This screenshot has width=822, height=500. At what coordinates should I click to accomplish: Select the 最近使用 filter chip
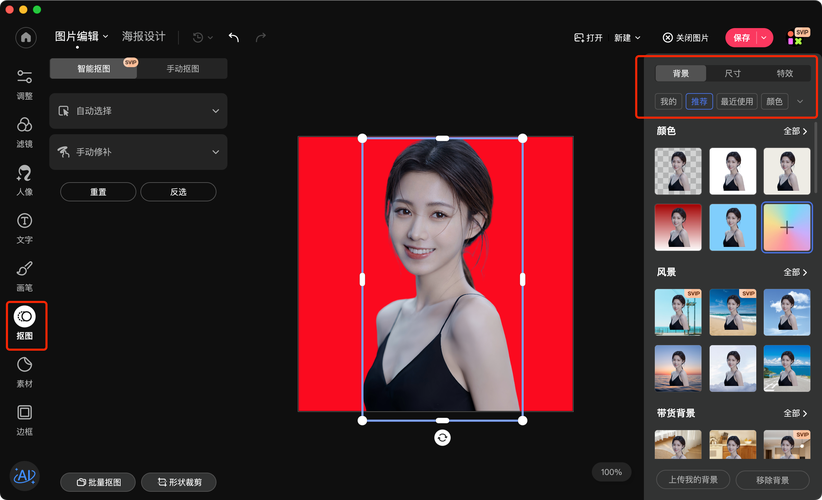click(737, 101)
